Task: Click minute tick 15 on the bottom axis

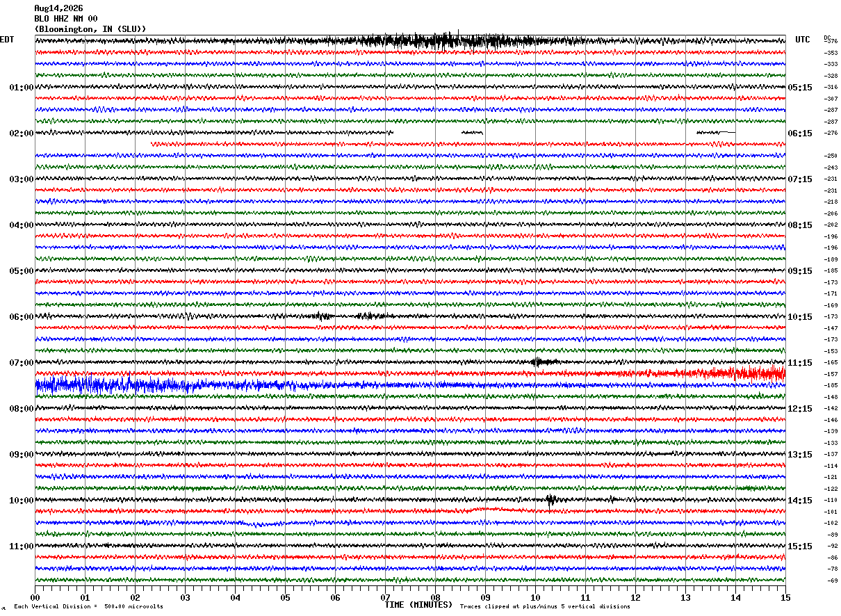Action: click(785, 597)
